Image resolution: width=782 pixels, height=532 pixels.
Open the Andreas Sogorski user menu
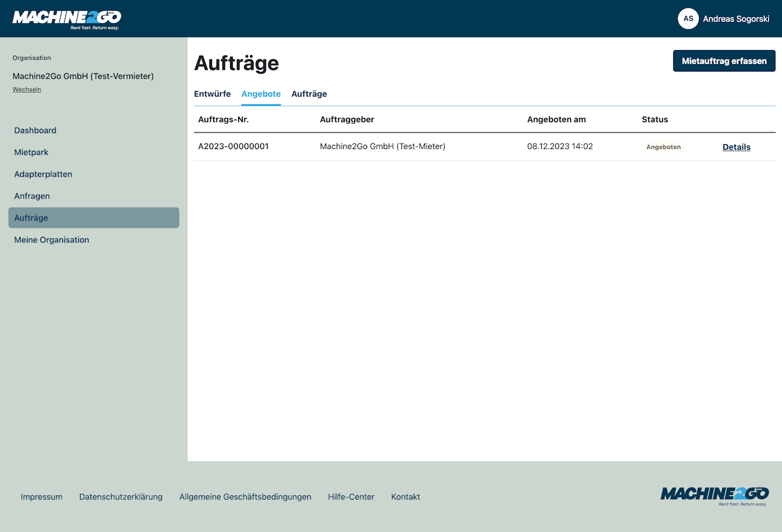[x=736, y=19]
